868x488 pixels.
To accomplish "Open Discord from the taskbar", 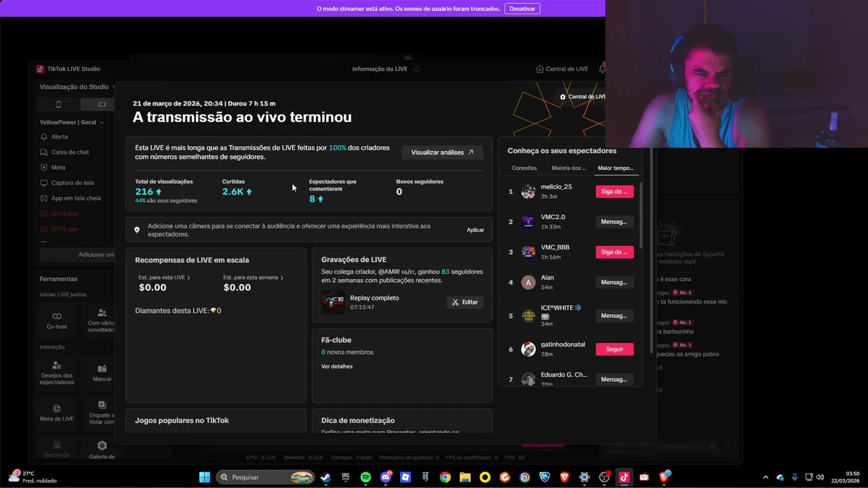I will click(x=386, y=477).
